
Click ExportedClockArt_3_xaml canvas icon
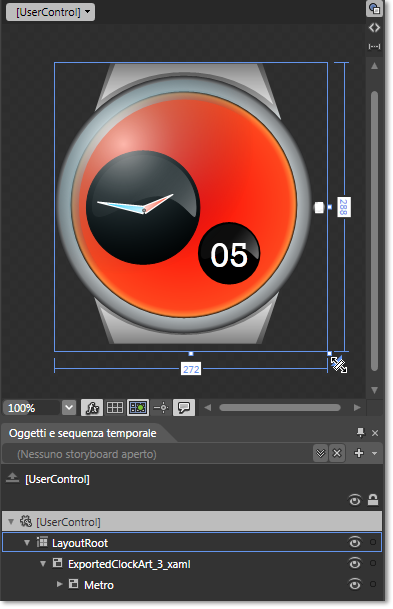(57, 563)
